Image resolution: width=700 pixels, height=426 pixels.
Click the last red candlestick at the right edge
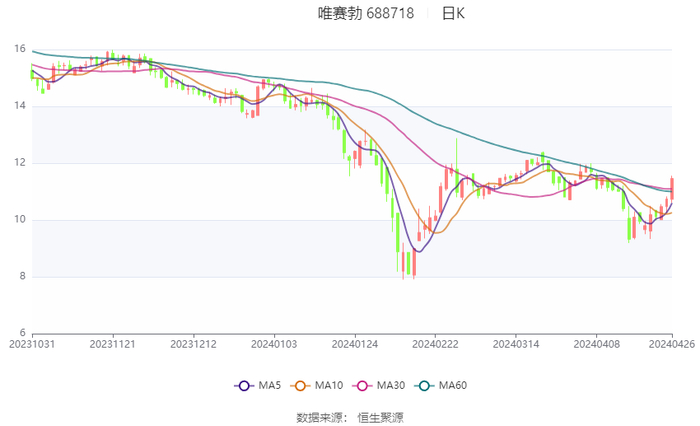click(x=672, y=187)
